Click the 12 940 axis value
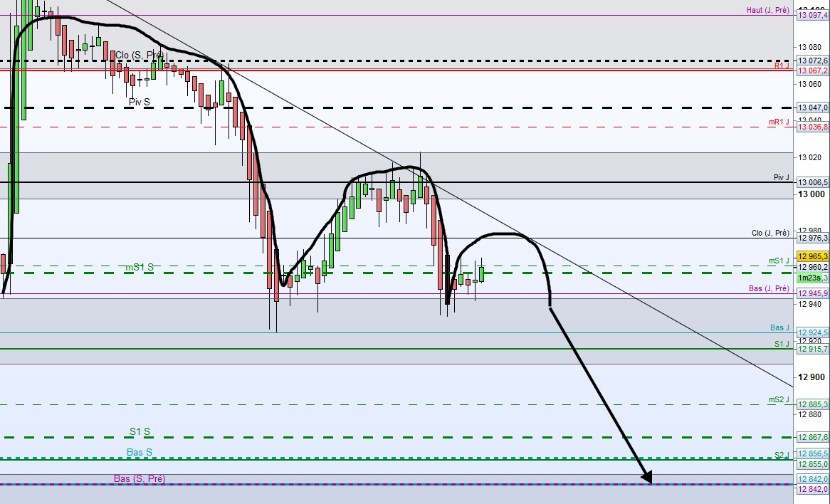The height and width of the screenshot is (504, 830). [x=810, y=304]
